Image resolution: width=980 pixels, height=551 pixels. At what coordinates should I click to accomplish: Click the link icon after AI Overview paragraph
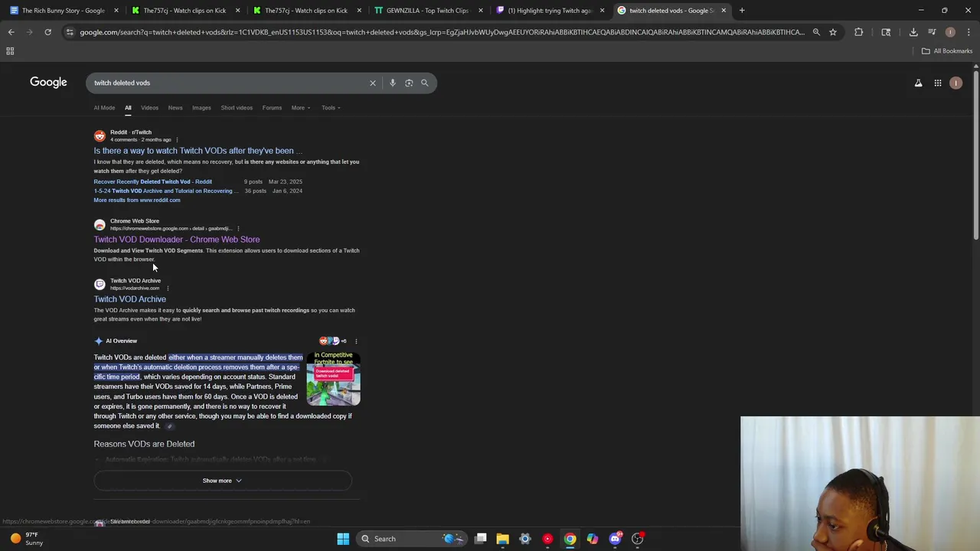[x=169, y=426]
